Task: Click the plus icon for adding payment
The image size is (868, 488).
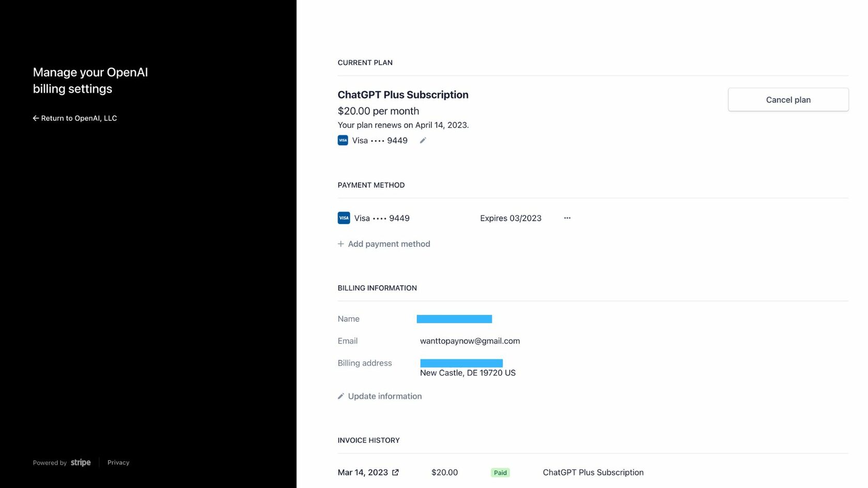Action: pos(340,244)
